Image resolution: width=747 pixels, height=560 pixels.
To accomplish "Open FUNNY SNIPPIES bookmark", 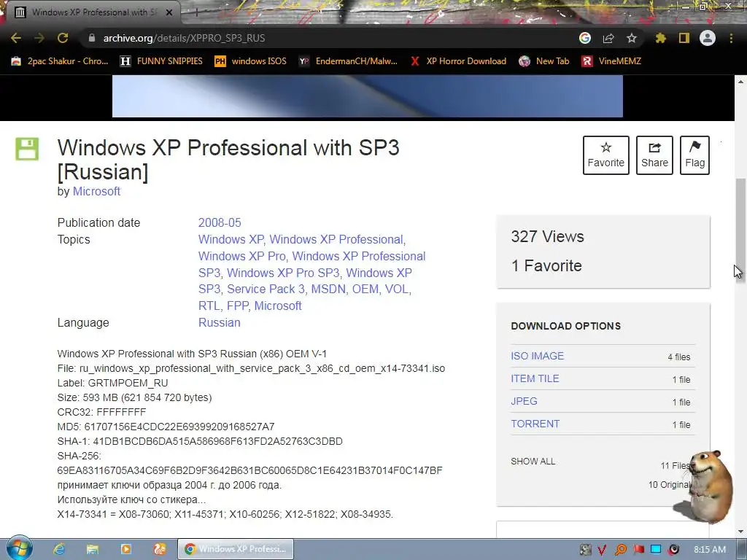I will [161, 61].
